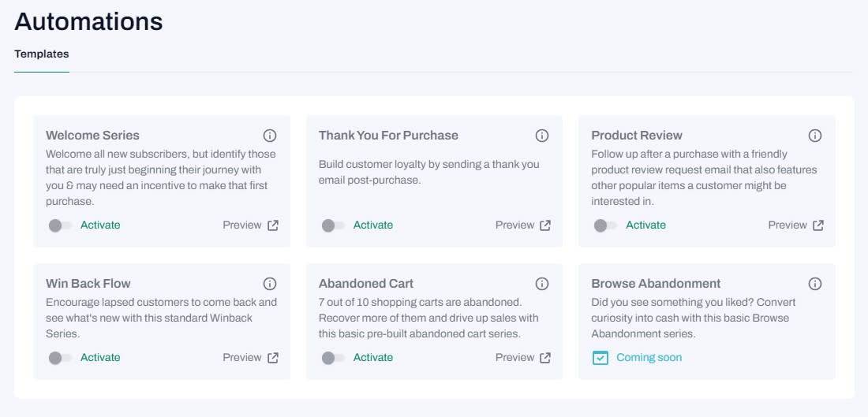
Task: Click the Welcome Series preview external-link icon
Action: coord(273,225)
